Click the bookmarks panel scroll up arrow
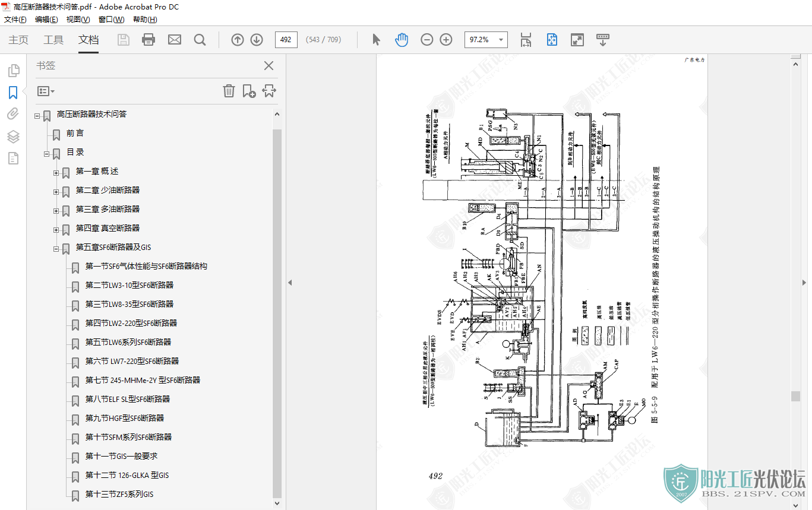 click(277, 113)
